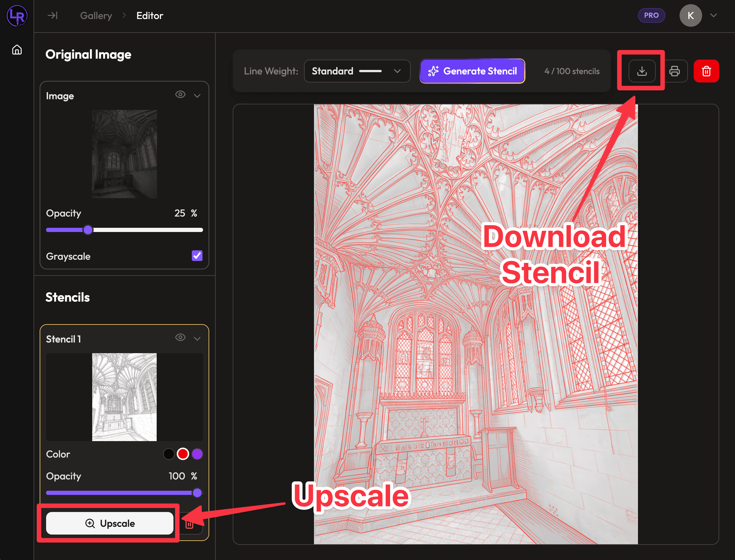The image size is (735, 560).
Task: Click the print stencil icon
Action: tap(674, 71)
